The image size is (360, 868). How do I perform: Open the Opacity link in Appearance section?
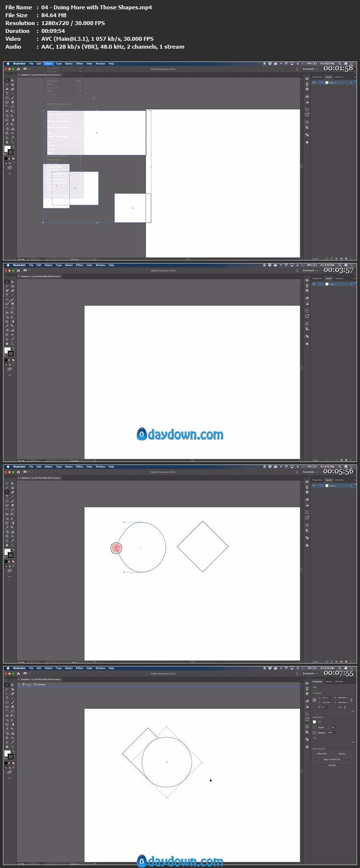322,733
